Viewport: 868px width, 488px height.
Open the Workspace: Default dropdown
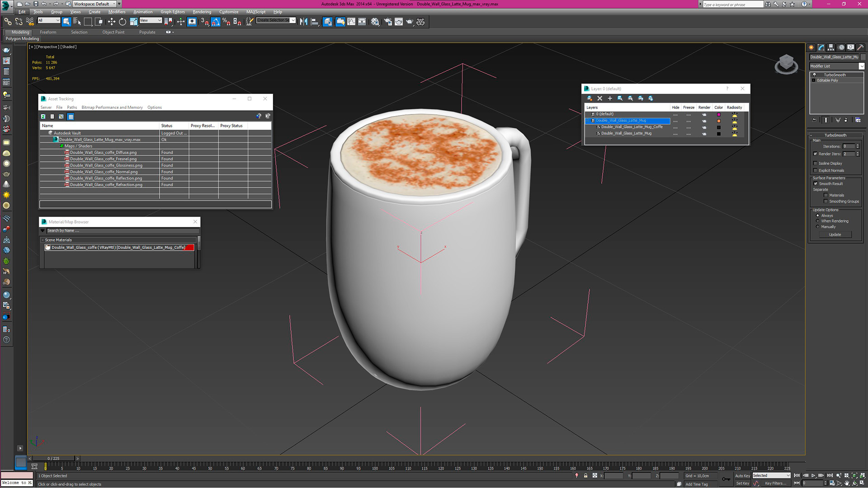(94, 4)
